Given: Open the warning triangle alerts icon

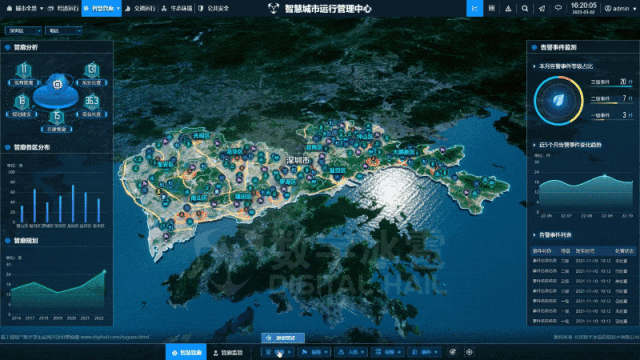Looking at the screenshot, I should (x=508, y=8).
